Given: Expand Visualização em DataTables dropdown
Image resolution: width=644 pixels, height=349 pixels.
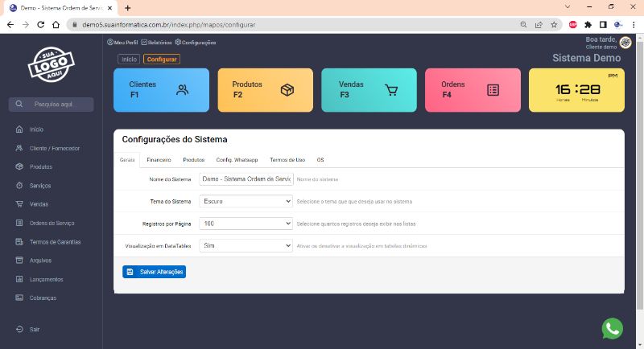Looking at the screenshot, I should point(246,244).
